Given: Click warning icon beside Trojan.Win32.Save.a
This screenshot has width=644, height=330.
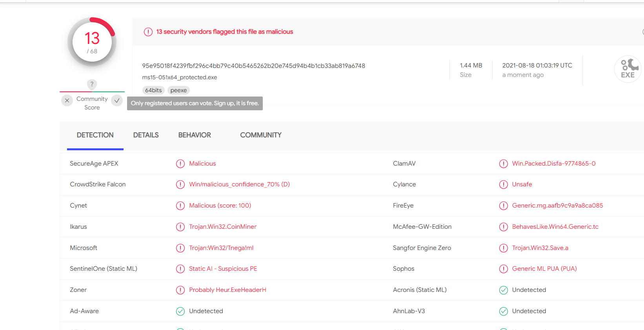Looking at the screenshot, I should (504, 248).
